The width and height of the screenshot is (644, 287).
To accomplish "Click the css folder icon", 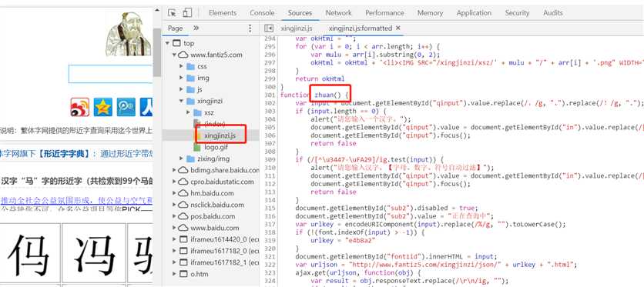I will point(190,66).
